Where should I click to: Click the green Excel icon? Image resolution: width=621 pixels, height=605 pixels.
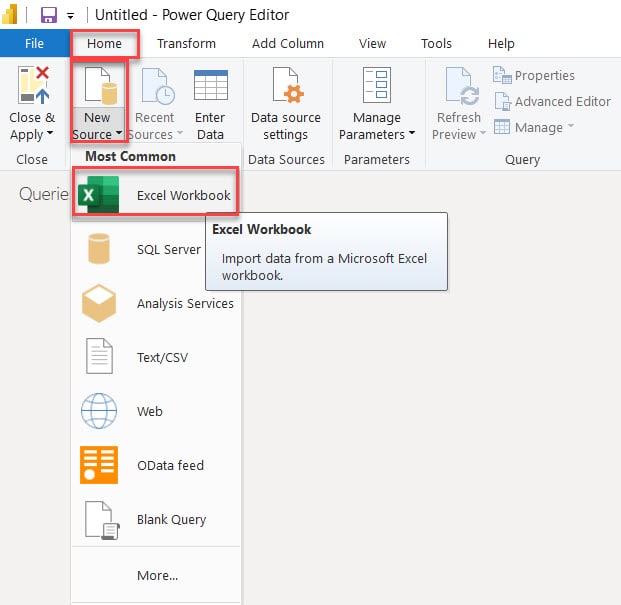(98, 195)
